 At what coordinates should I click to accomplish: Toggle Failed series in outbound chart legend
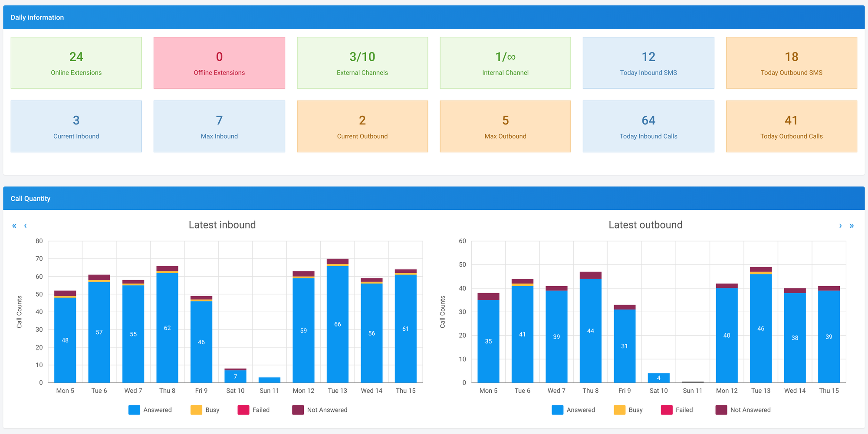coord(677,410)
